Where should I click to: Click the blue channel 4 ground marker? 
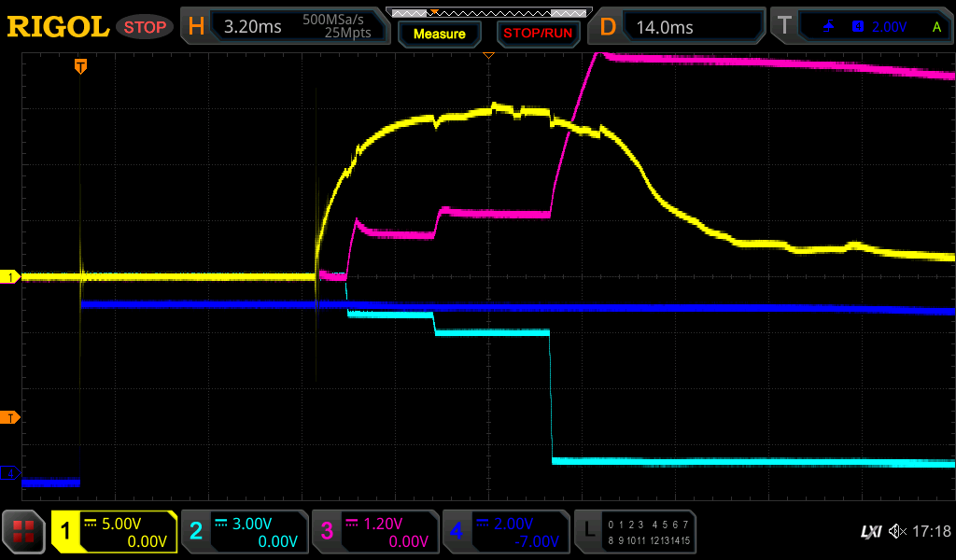tap(10, 473)
